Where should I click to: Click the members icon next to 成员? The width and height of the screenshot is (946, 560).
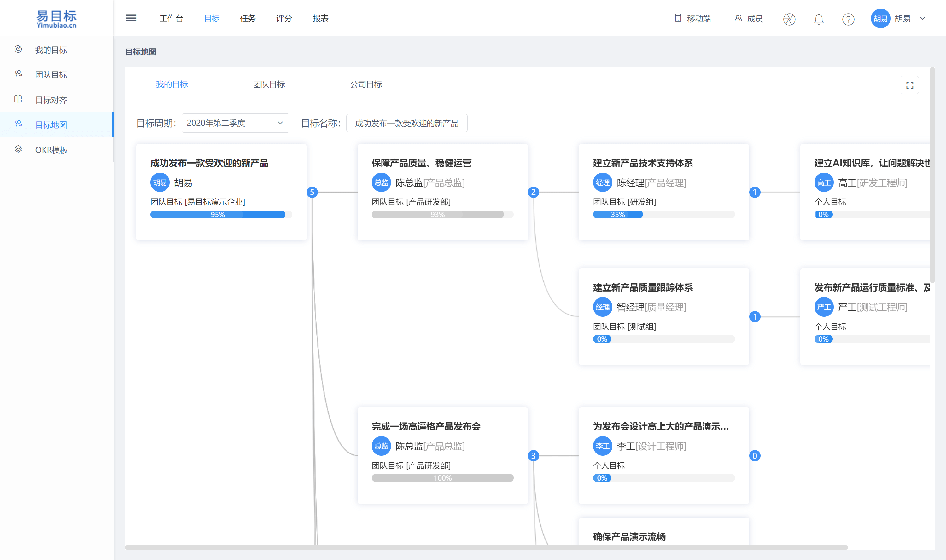coord(738,18)
